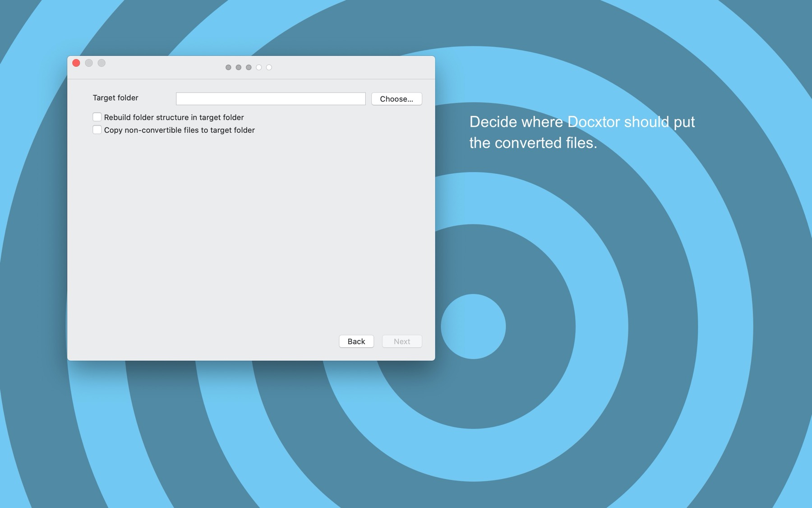
Task: Click the disabled Next button
Action: (x=401, y=341)
